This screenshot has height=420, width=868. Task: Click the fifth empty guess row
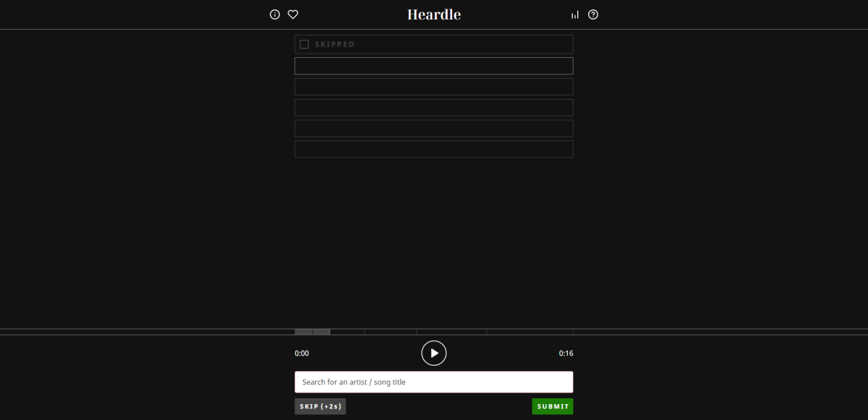click(434, 129)
